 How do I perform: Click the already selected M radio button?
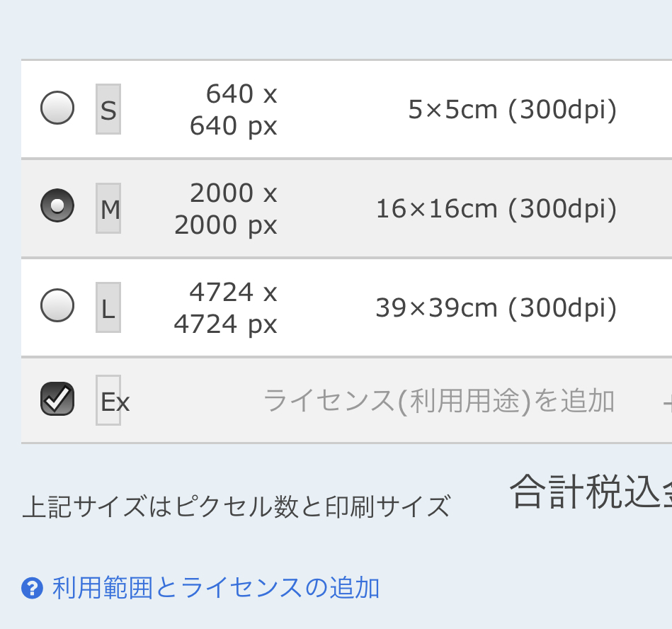coord(57,206)
